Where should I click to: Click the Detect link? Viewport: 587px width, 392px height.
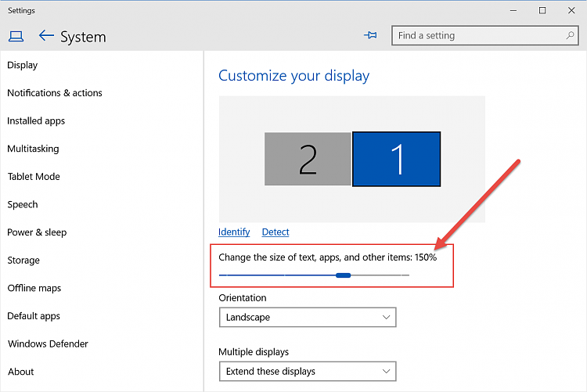coord(275,232)
